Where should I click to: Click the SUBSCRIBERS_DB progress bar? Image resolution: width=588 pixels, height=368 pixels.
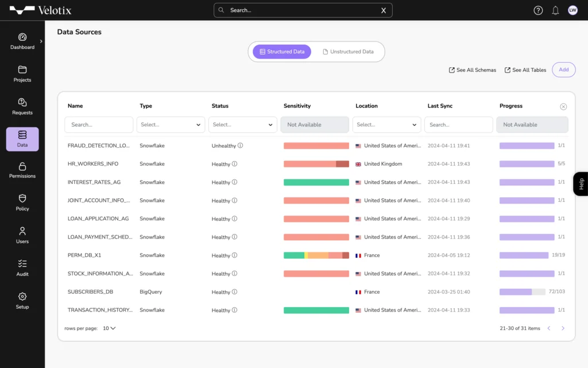523,292
